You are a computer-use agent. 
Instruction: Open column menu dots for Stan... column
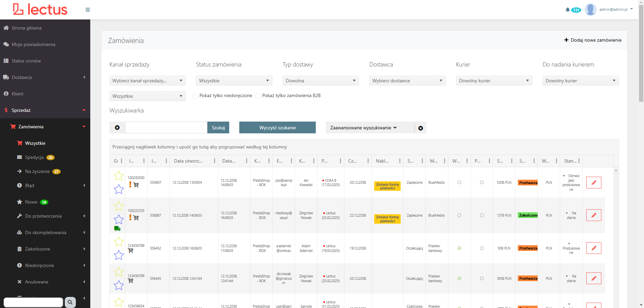(x=579, y=161)
